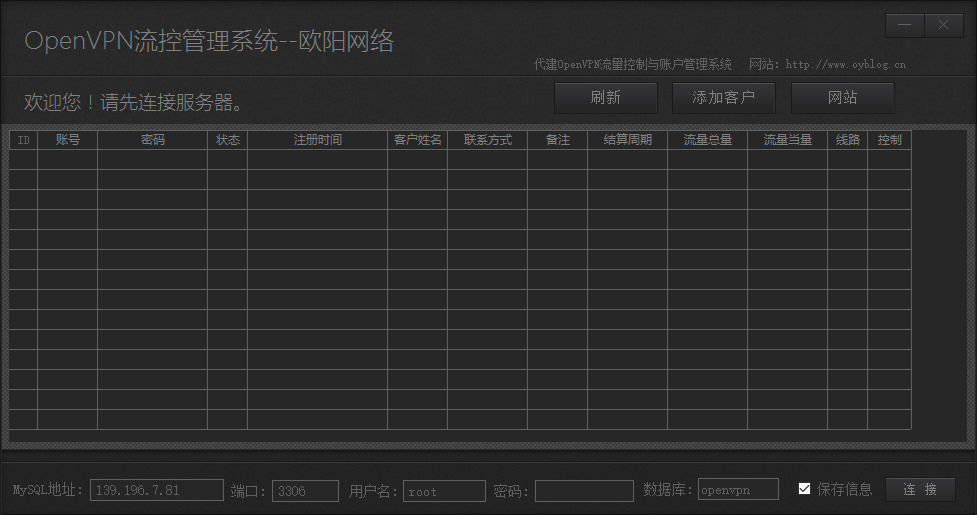
Task: Open the 网站 website button
Action: pos(842,98)
